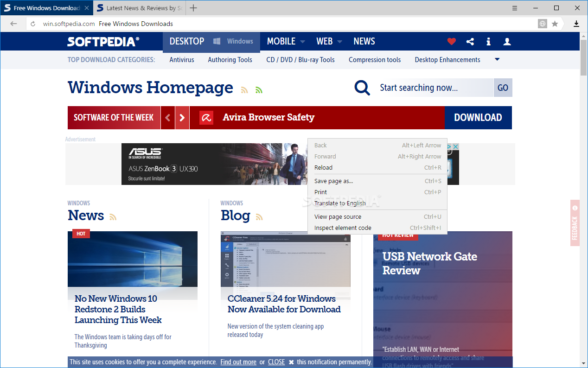This screenshot has width=588, height=368.
Task: Dismiss cookie notice with the X icon
Action: click(291, 362)
